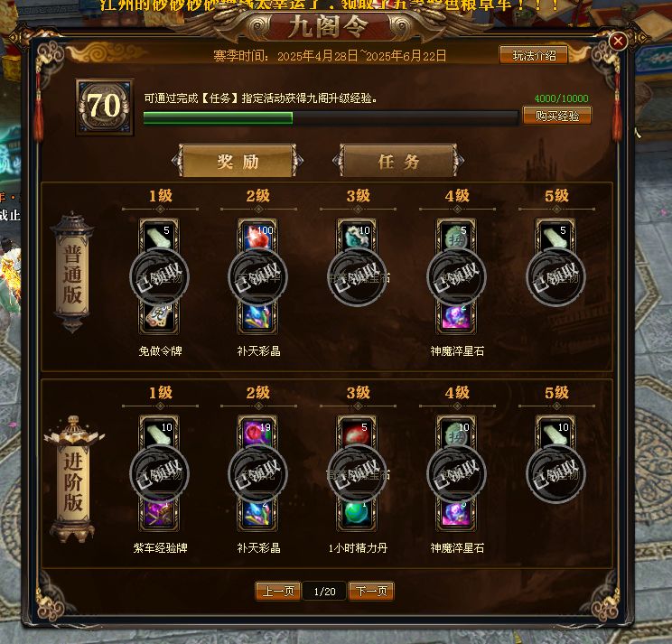672x644 pixels.
Task: Select 普通版 level 2 补天彩晶 icon
Action: tap(257, 317)
